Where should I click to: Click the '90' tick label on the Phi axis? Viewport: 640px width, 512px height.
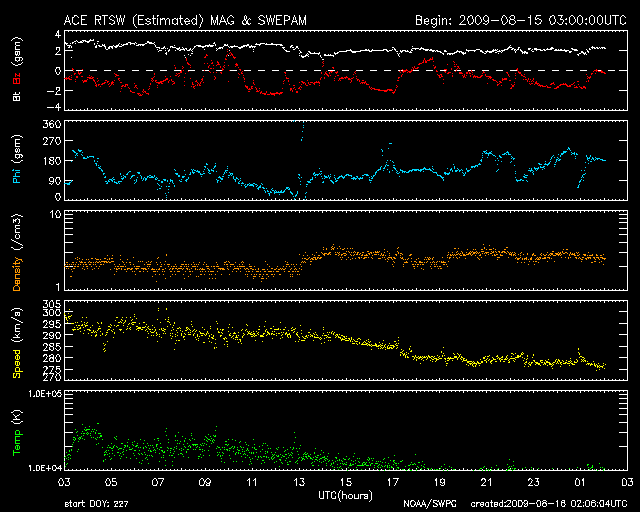coord(55,181)
